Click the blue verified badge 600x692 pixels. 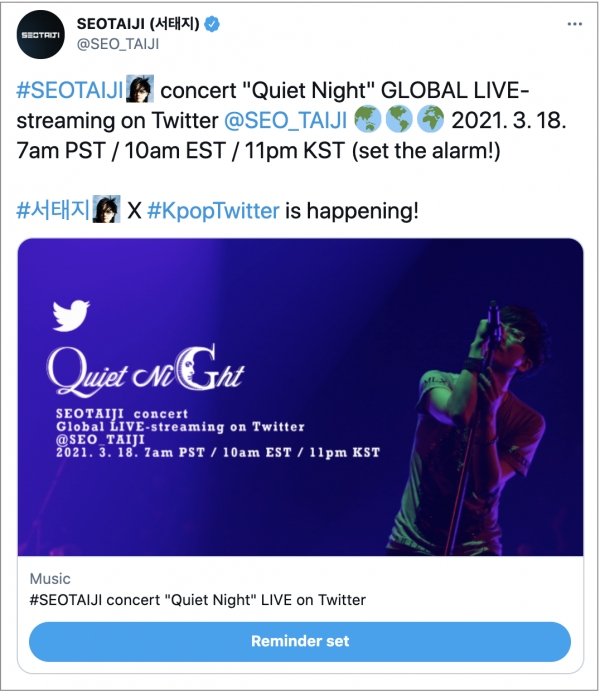click(x=212, y=24)
